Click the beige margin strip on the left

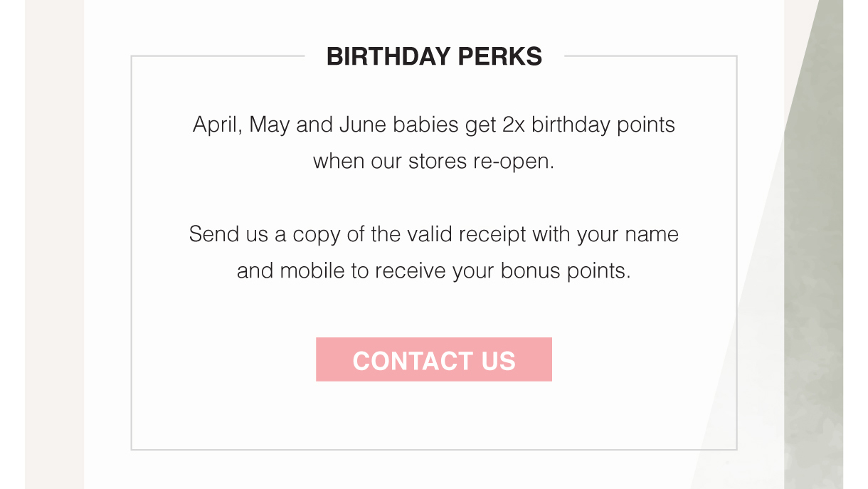tap(54, 244)
